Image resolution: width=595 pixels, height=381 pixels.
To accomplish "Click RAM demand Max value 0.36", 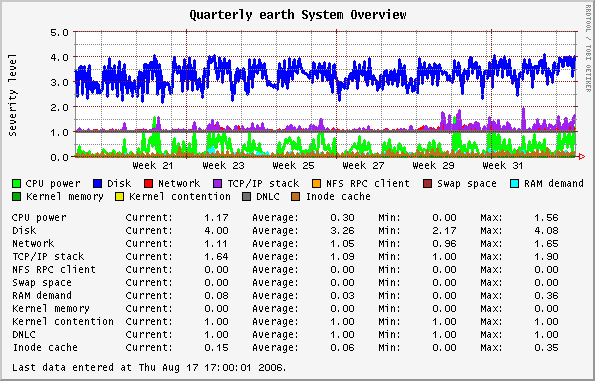I will [546, 296].
